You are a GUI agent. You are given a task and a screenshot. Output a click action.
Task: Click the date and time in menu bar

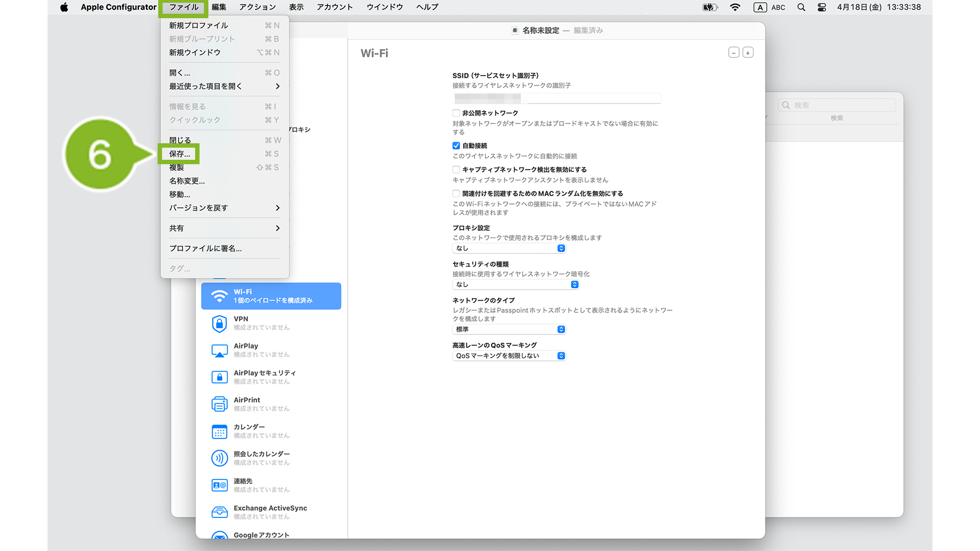879,7
